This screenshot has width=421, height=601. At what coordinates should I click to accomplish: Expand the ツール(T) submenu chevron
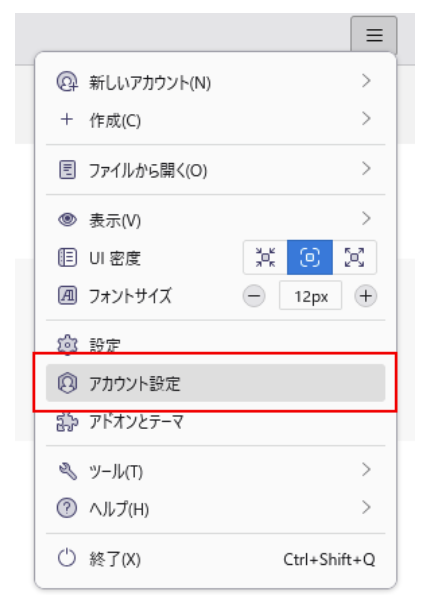[x=366, y=470]
